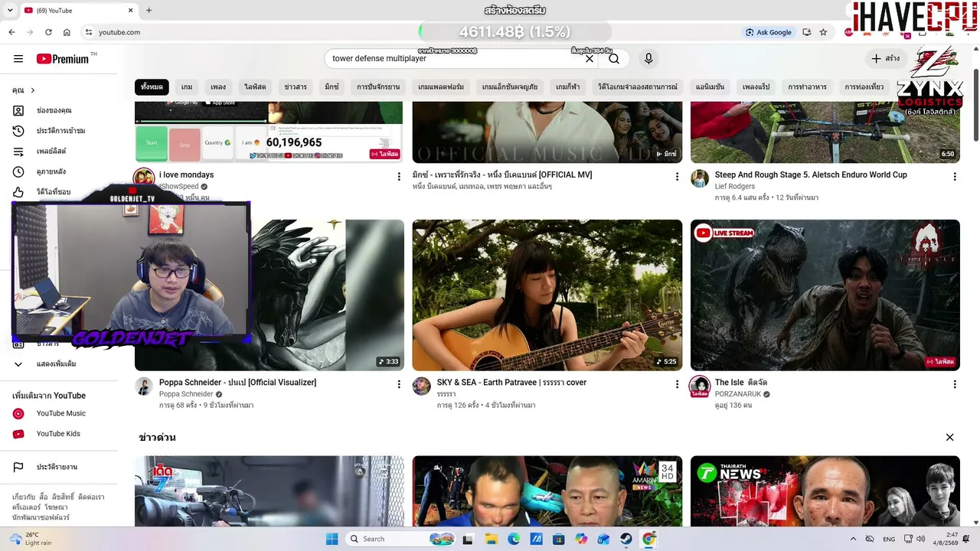This screenshot has width=980, height=551.
Task: Launch Microsoft Edge from the taskbar
Action: pyautogui.click(x=514, y=539)
